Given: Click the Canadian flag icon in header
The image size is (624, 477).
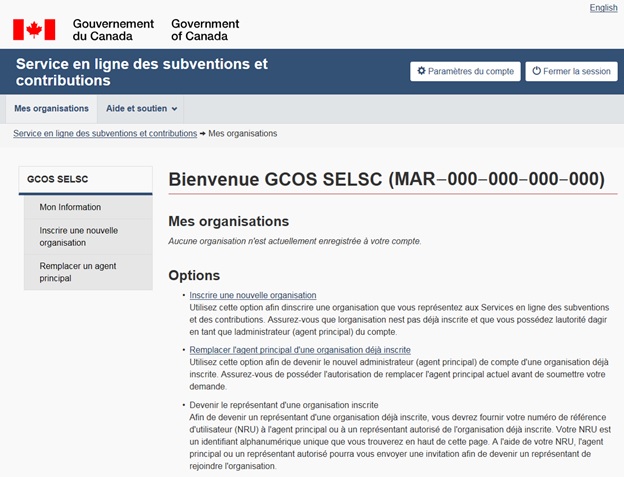Looking at the screenshot, I should (33, 30).
